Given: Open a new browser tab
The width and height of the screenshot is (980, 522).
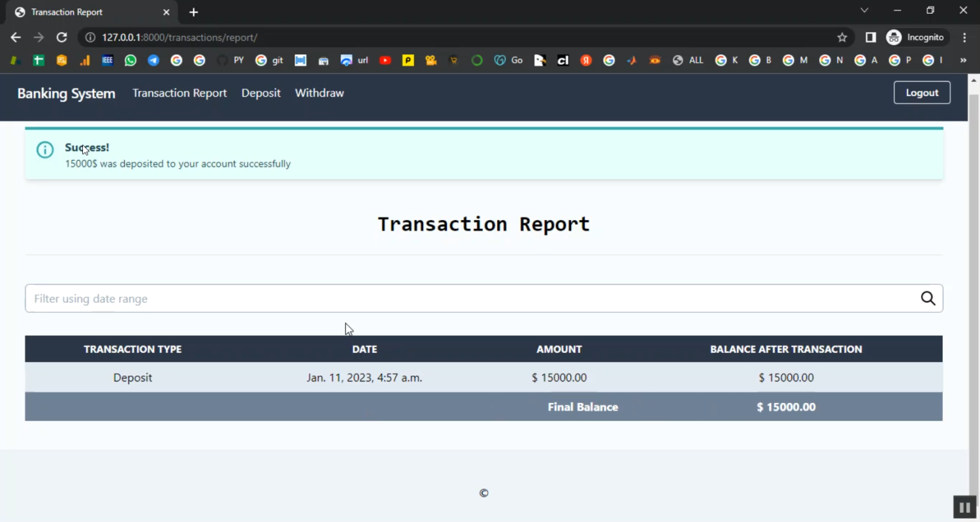Looking at the screenshot, I should click(193, 12).
